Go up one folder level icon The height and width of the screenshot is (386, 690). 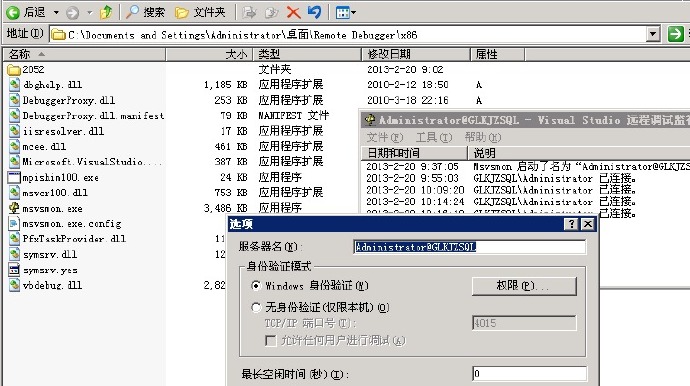tap(106, 12)
